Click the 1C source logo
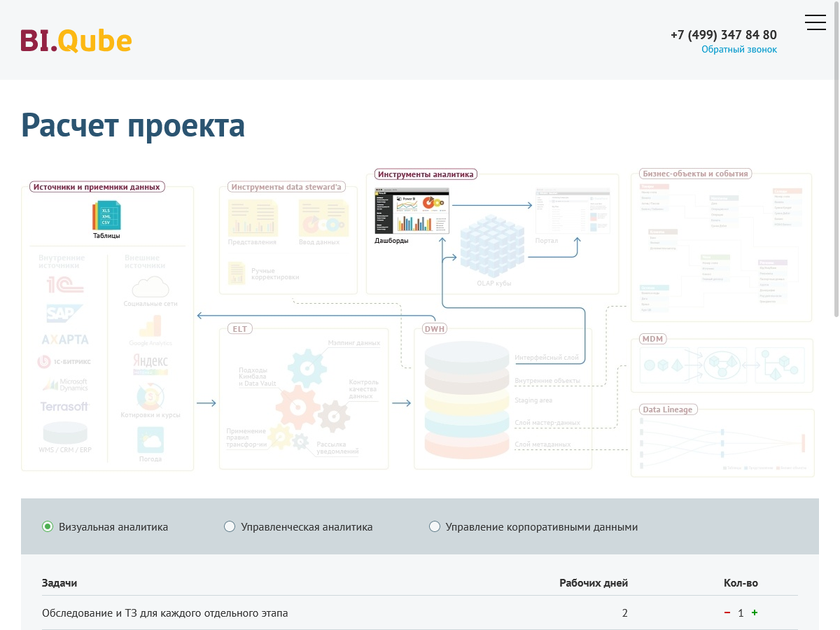Image resolution: width=840 pixels, height=630 pixels. tap(65, 284)
